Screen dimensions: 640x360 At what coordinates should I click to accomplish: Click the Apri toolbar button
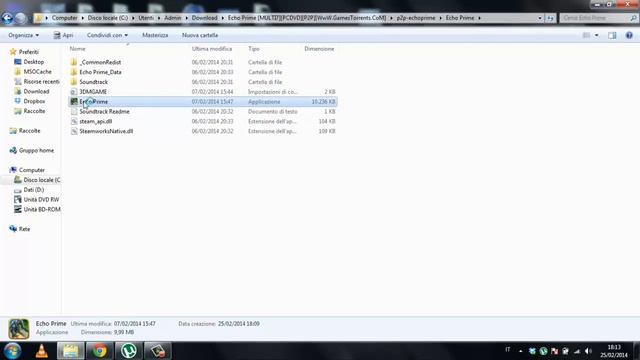pyautogui.click(x=63, y=35)
